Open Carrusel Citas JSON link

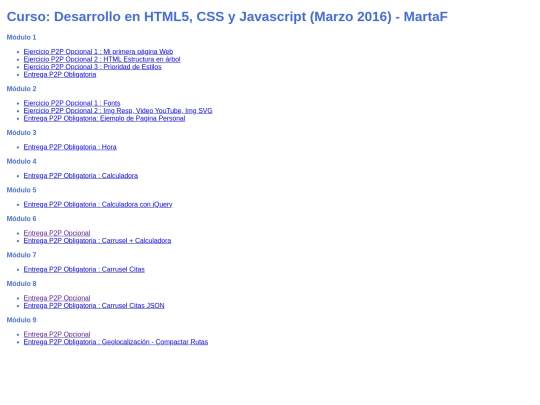pyautogui.click(x=94, y=305)
